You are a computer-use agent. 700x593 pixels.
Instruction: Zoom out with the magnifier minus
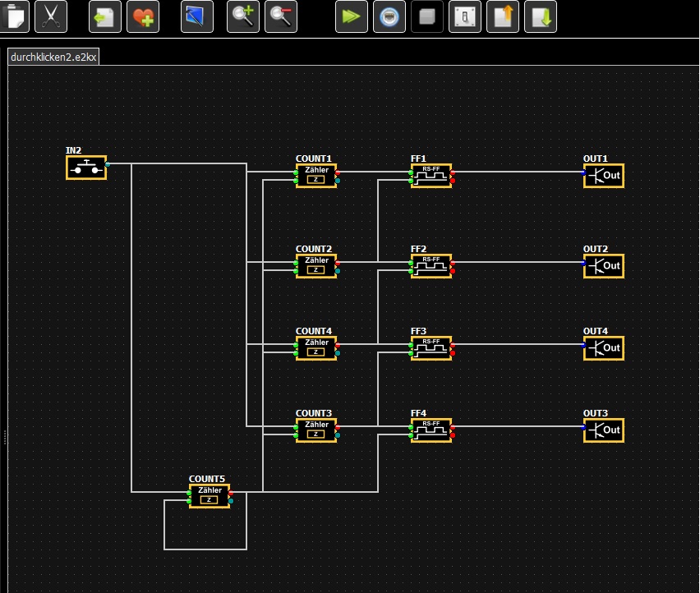click(281, 16)
